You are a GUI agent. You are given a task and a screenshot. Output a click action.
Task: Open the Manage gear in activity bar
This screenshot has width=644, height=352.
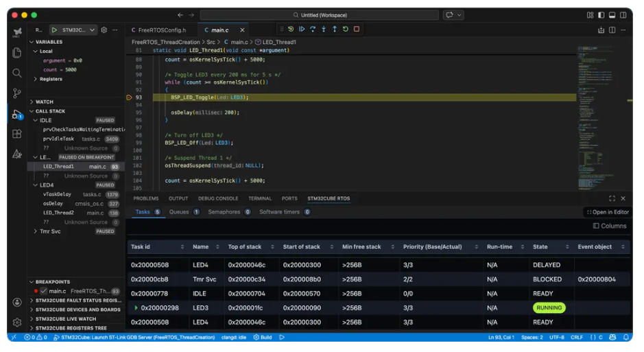click(x=17, y=322)
